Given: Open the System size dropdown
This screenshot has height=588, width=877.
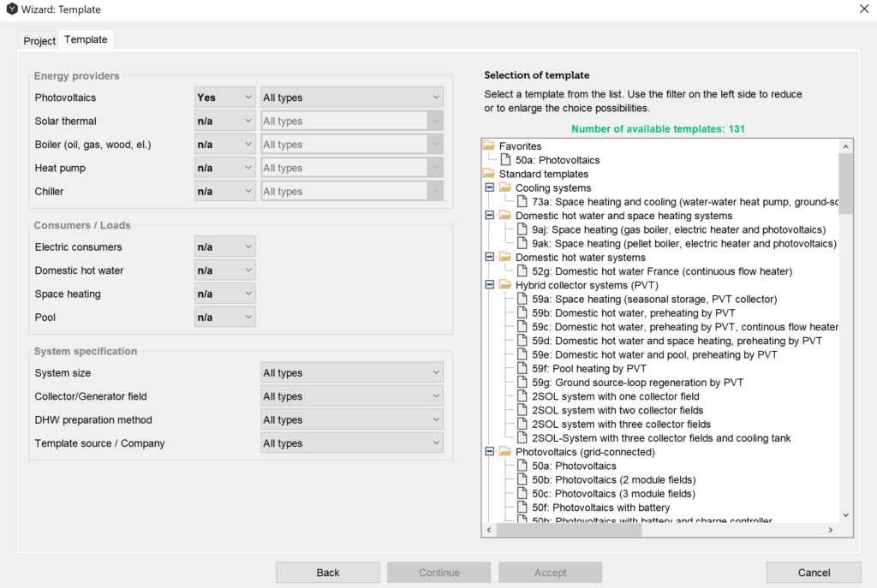Looking at the screenshot, I should pos(351,373).
